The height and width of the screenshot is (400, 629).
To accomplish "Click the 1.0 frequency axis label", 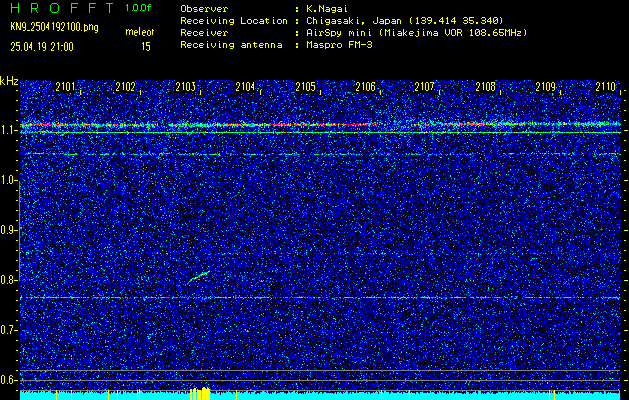I will [x=9, y=180].
